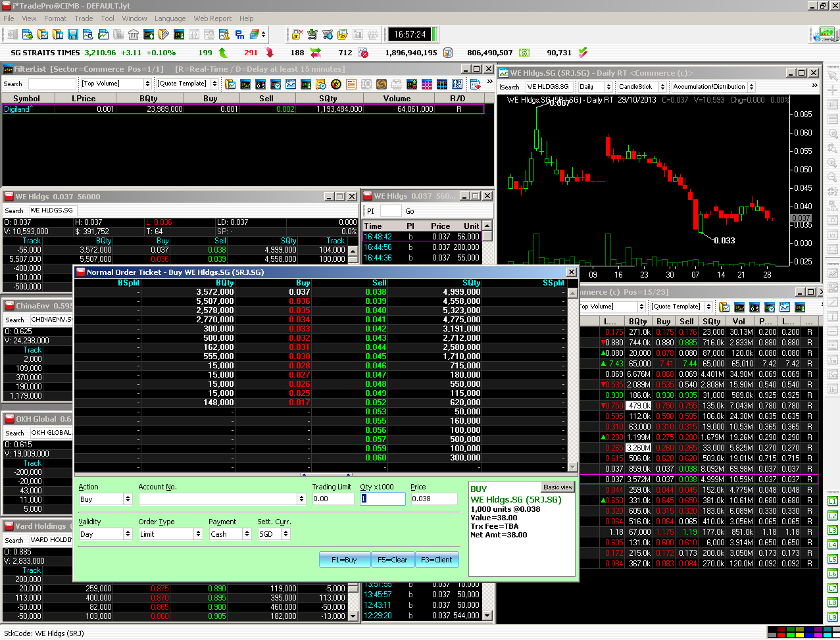Open the Payment dropdown showing Cash
Screen dimensions: 840x640
[x=247, y=534]
